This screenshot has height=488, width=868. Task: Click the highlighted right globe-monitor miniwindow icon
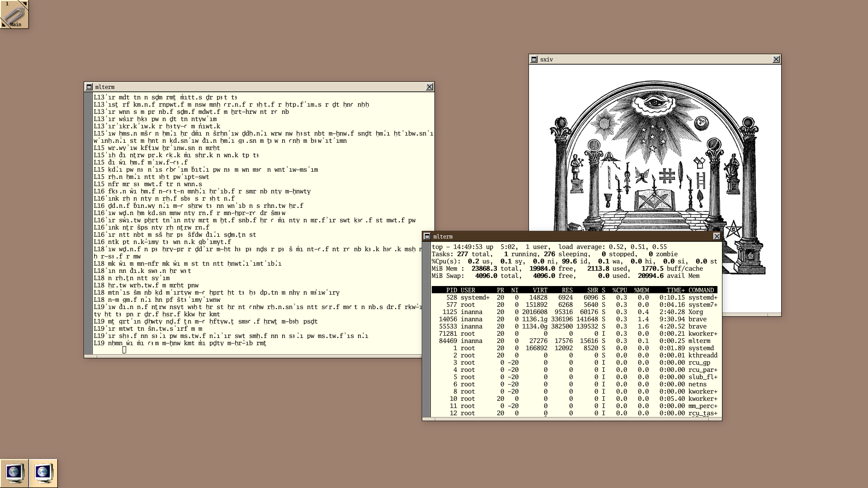pos(43,473)
